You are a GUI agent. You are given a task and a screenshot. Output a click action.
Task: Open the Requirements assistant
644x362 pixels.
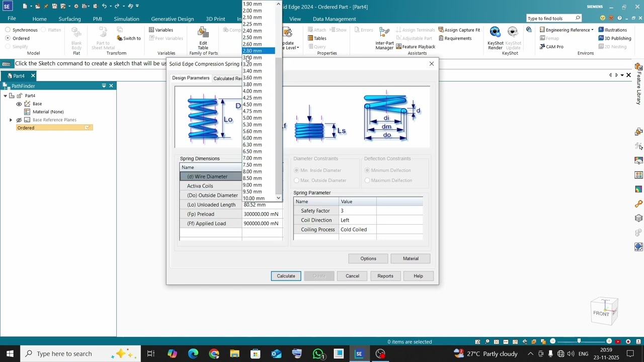tap(455, 38)
